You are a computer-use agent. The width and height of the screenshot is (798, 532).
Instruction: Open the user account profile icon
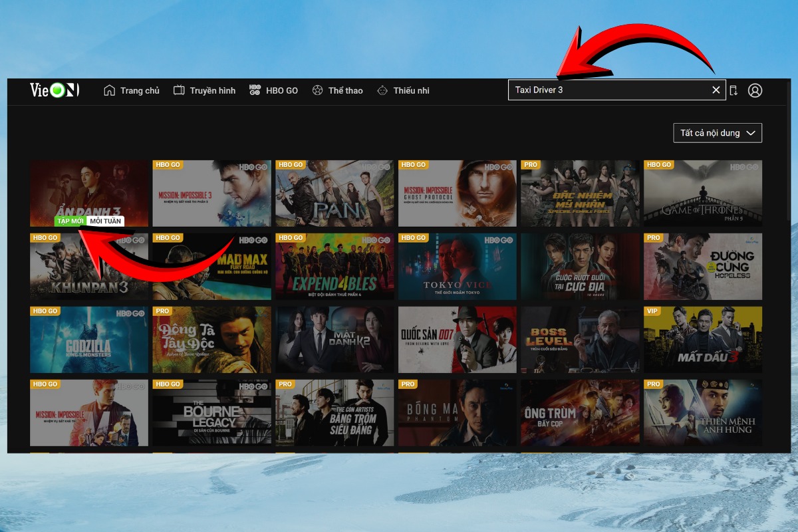click(x=755, y=90)
